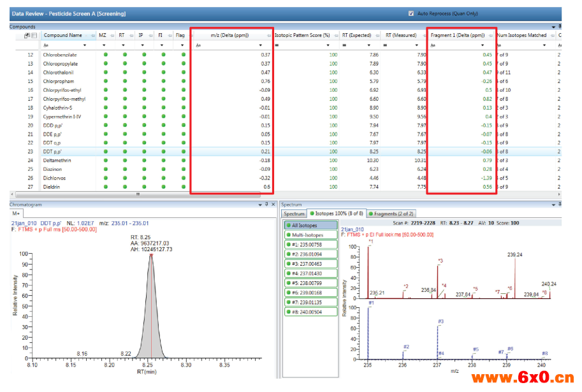Open the m/z (Delta (ppm)) filter dropdown

(x=261, y=45)
